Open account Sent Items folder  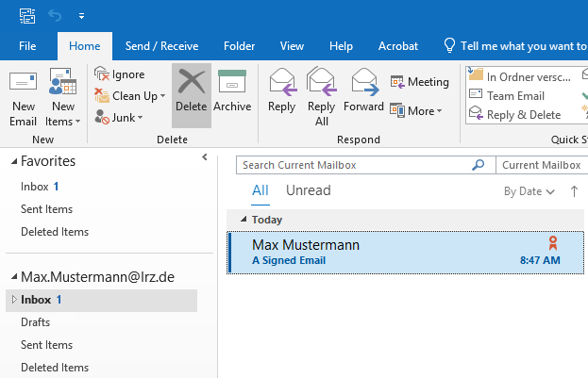(x=47, y=345)
